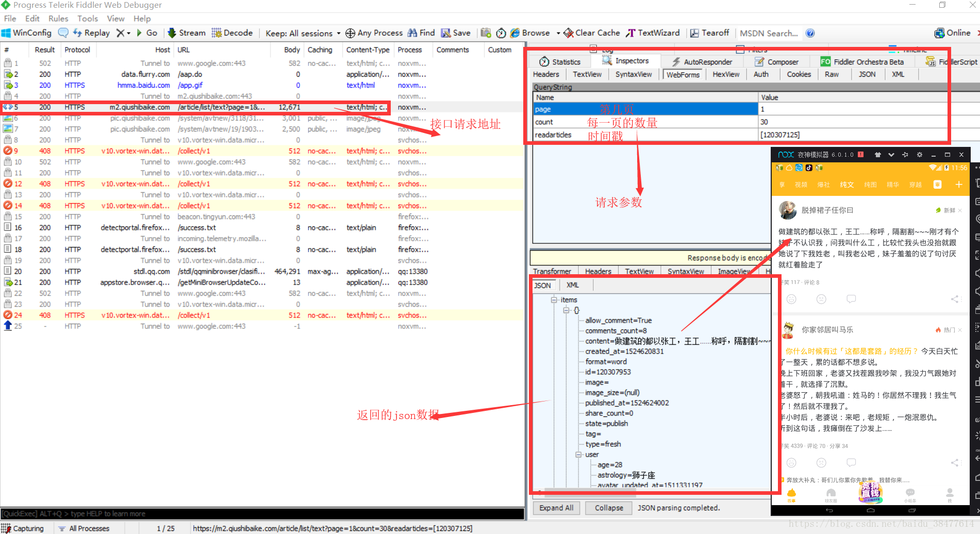
Task: Click the Online status indicator
Action: [x=953, y=33]
